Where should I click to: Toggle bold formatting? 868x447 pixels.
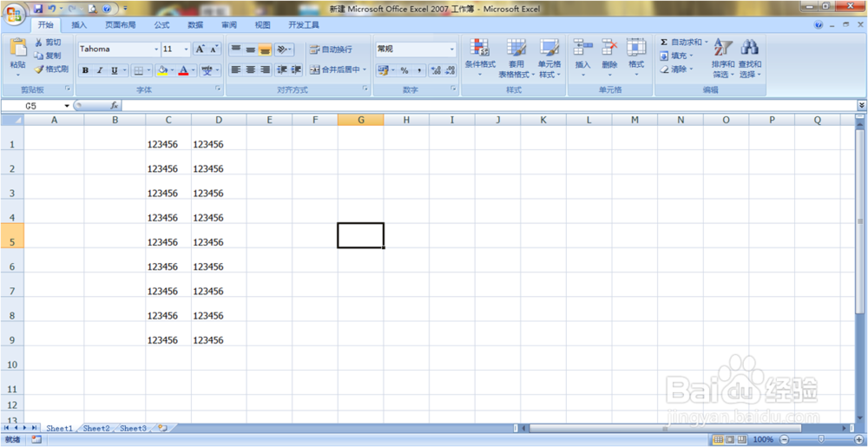tap(85, 70)
